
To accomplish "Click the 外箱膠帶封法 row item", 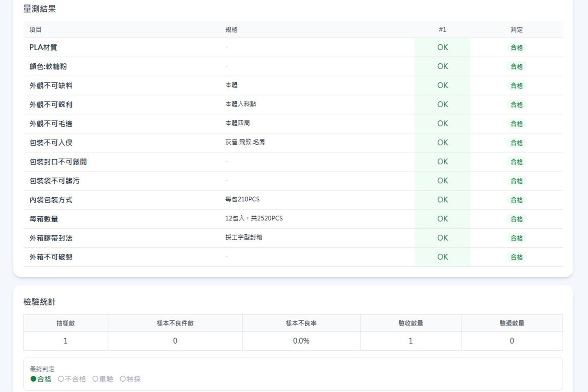I will pos(51,238).
